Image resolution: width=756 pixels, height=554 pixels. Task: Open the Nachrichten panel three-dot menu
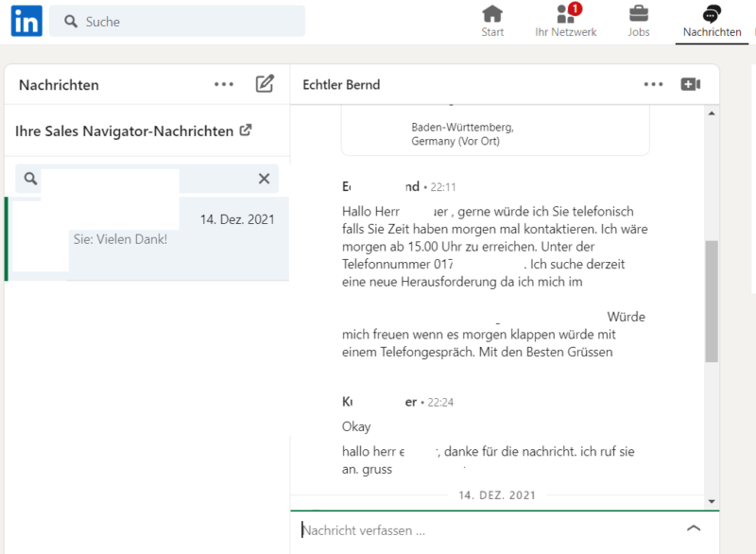point(224,83)
